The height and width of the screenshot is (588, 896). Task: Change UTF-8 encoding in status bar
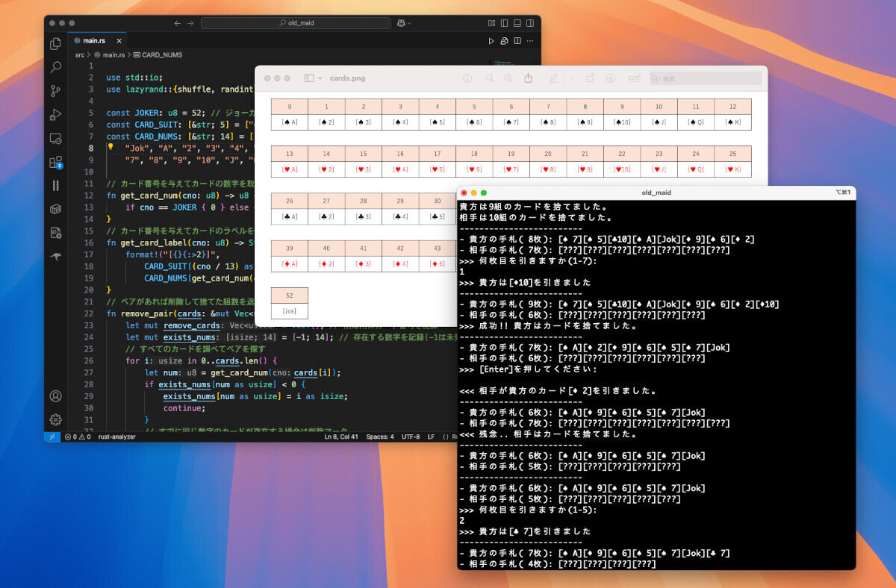coord(411,437)
